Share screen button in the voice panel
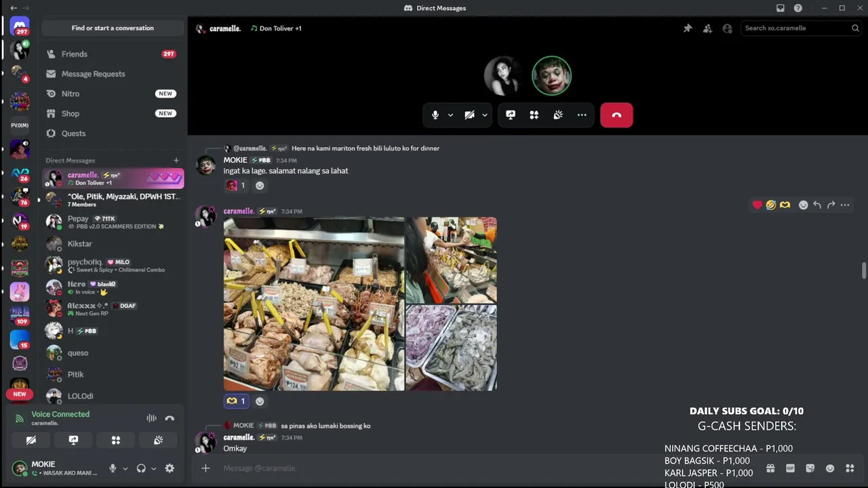Viewport: 868px width, 488px height. point(73,441)
